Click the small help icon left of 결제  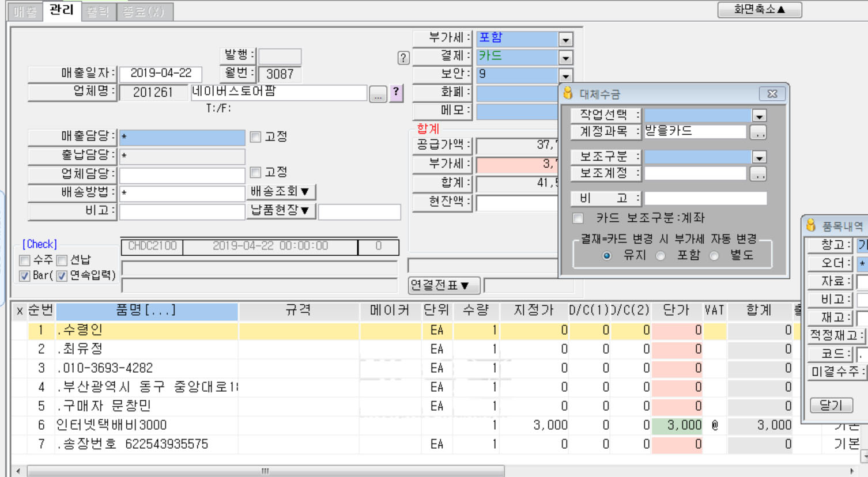403,58
